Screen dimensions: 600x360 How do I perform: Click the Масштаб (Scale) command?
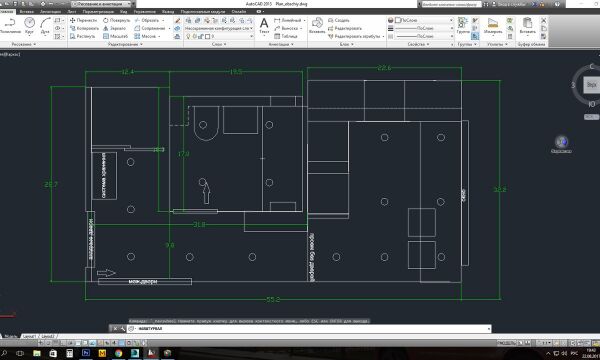(116, 36)
